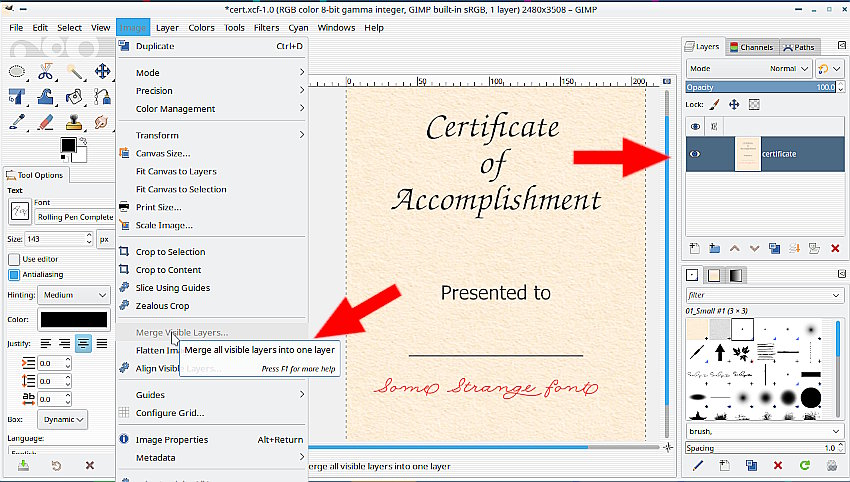Select the Unified Transform tool
The width and height of the screenshot is (850, 482).
(x=17, y=97)
